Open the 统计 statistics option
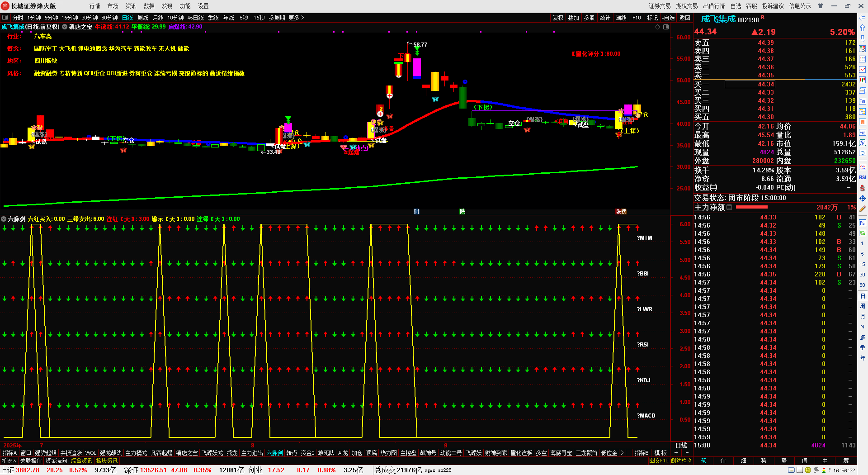Screen dimensions: 868x475 pyautogui.click(x=605, y=18)
